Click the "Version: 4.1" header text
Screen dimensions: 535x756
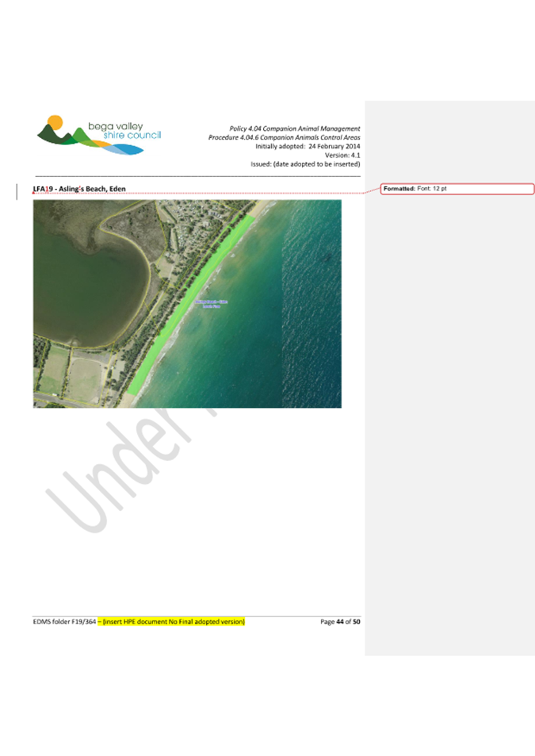342,155
